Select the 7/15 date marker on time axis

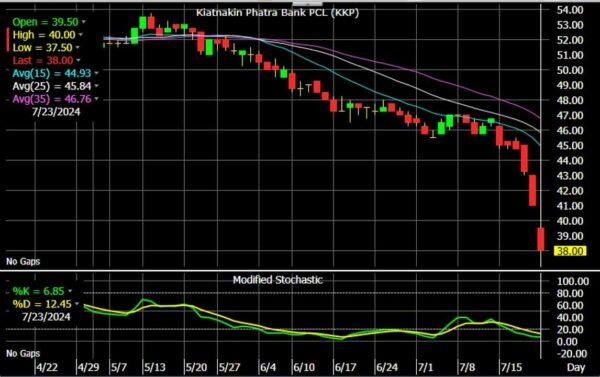pos(511,367)
